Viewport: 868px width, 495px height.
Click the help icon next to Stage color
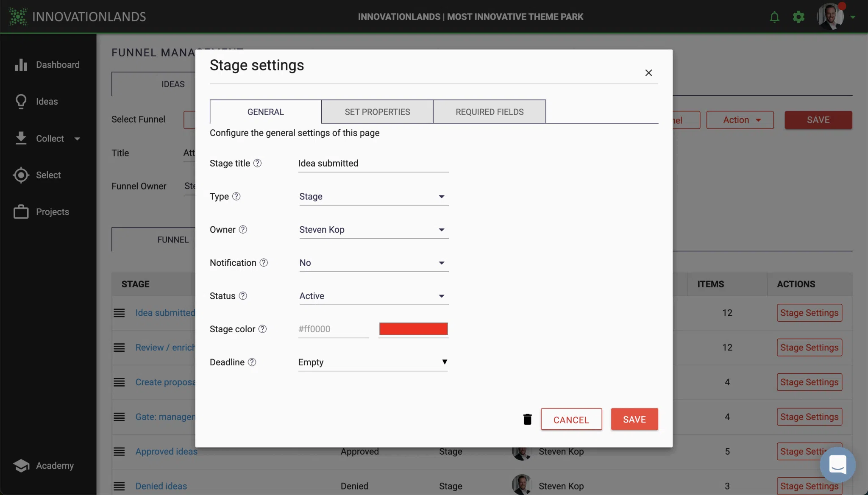tap(262, 329)
